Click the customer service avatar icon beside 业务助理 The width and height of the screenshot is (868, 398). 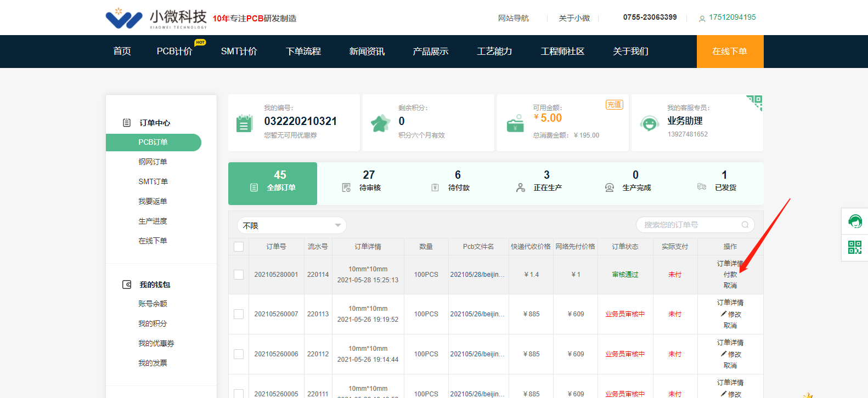pyautogui.click(x=650, y=123)
